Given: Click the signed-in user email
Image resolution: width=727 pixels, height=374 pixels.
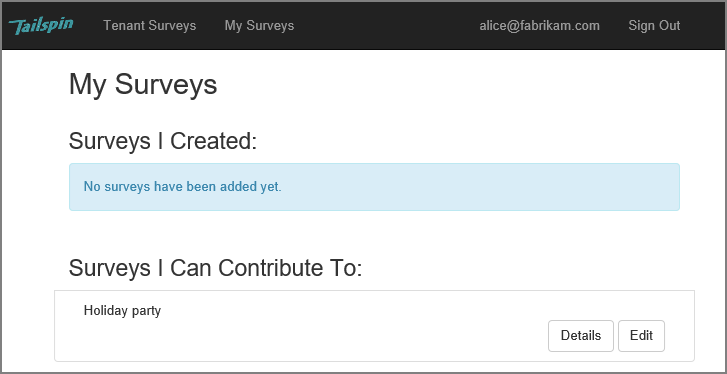Looking at the screenshot, I should [539, 25].
